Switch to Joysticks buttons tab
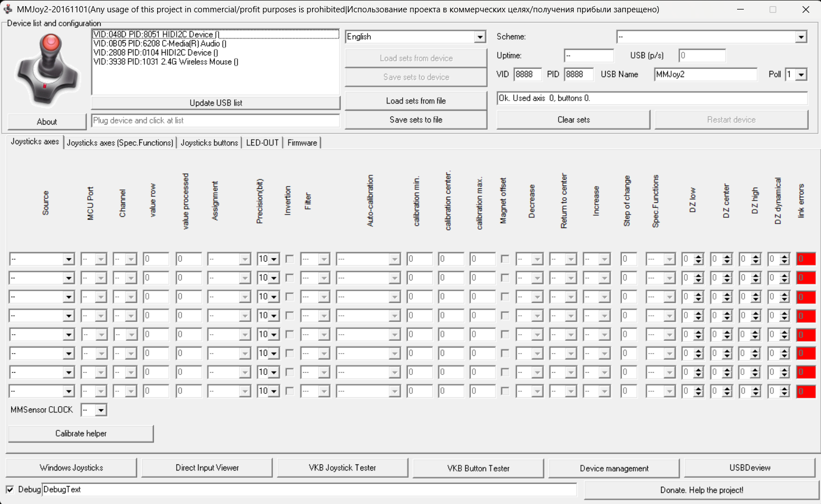The image size is (821, 504). (209, 142)
